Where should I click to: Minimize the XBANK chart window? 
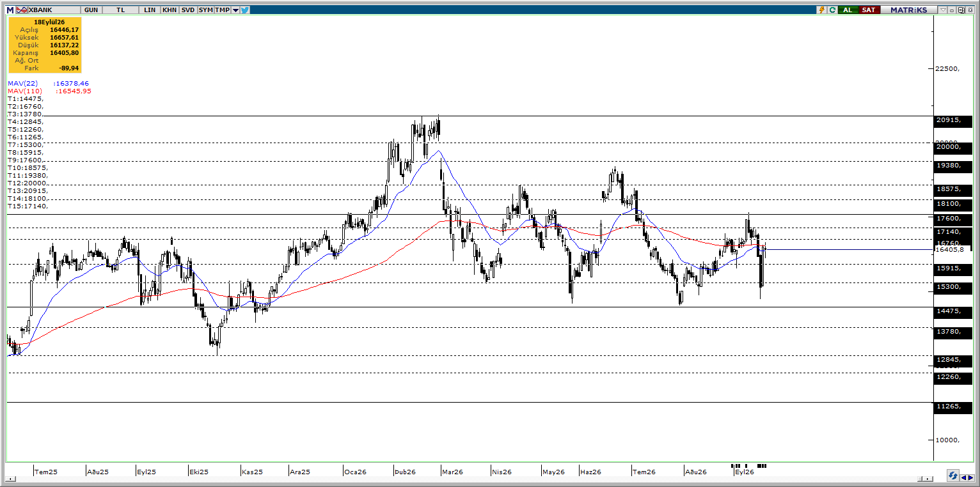click(952, 10)
